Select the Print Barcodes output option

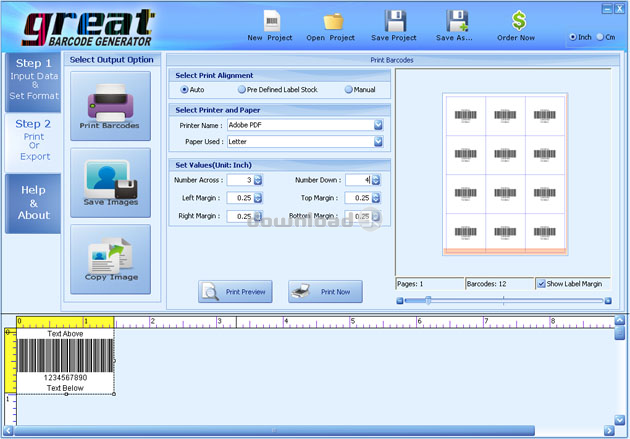pos(110,106)
